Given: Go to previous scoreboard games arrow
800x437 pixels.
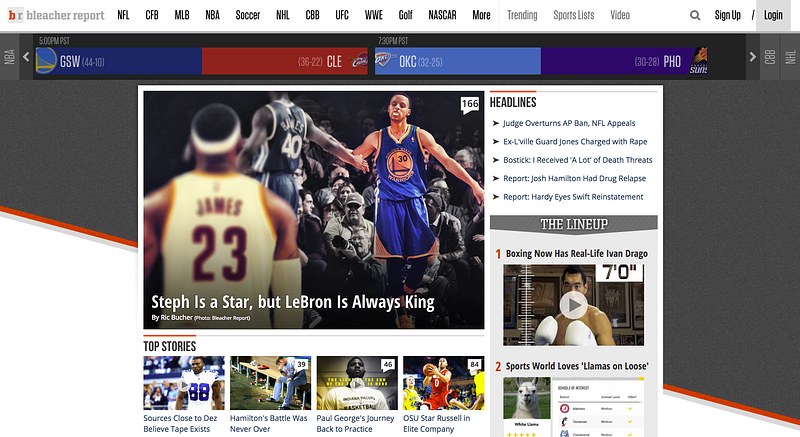Looking at the screenshot, I should point(26,57).
